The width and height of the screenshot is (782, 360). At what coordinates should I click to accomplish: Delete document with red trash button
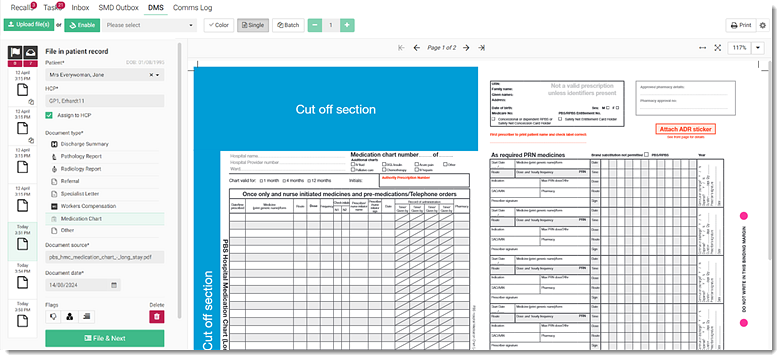157,317
